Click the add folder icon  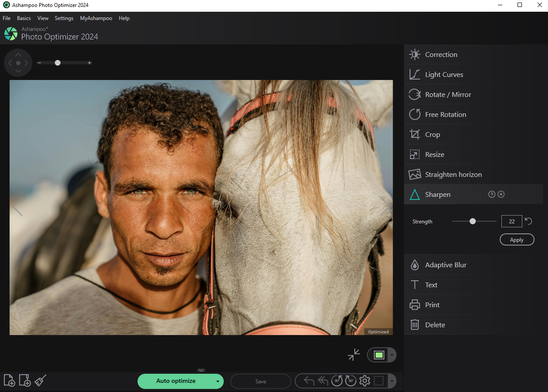click(25, 381)
